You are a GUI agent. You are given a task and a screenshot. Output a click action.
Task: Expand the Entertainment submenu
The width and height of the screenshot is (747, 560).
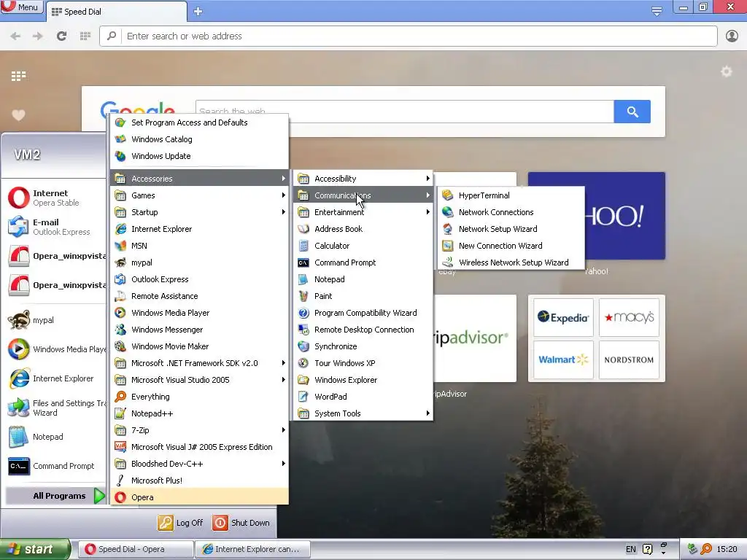point(363,212)
